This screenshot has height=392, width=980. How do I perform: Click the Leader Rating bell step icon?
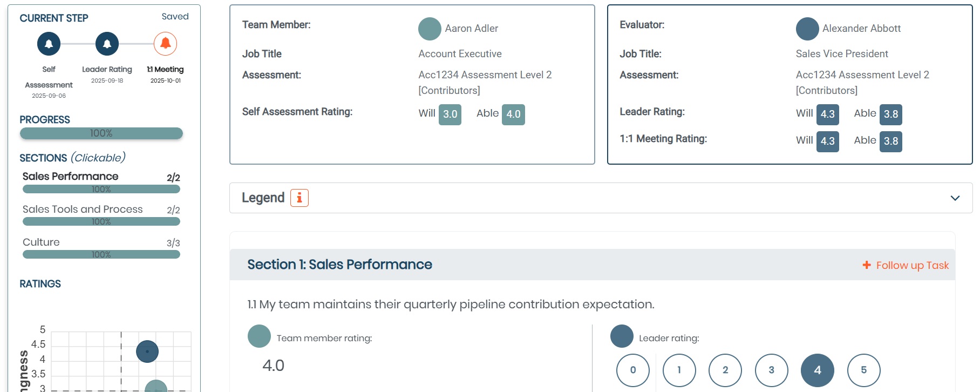[107, 44]
